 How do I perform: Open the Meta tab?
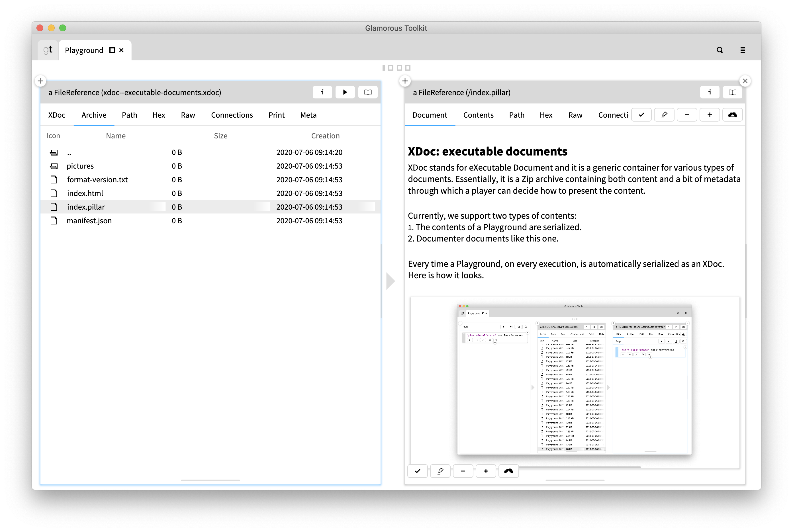(308, 115)
